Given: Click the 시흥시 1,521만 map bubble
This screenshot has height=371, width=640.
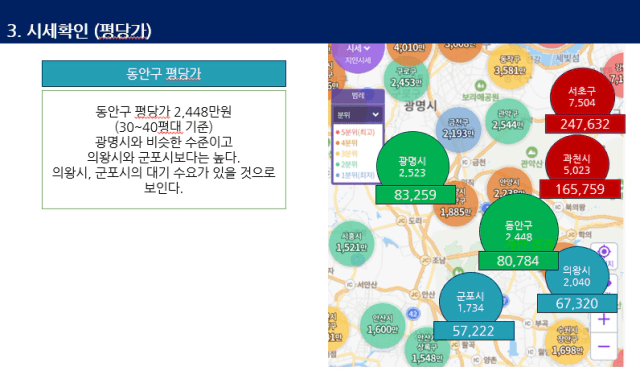Looking at the screenshot, I should point(351,243).
